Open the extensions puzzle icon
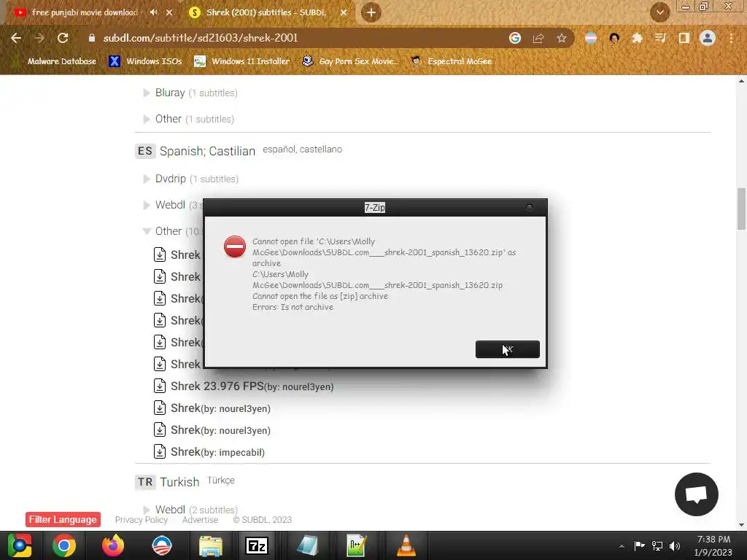The height and width of the screenshot is (560, 747). click(637, 38)
